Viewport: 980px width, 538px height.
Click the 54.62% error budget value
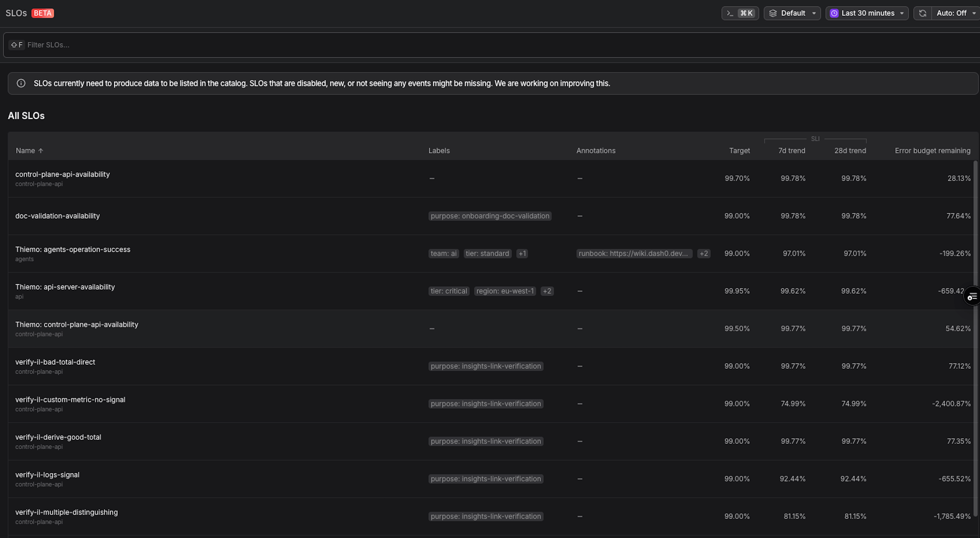coord(958,328)
